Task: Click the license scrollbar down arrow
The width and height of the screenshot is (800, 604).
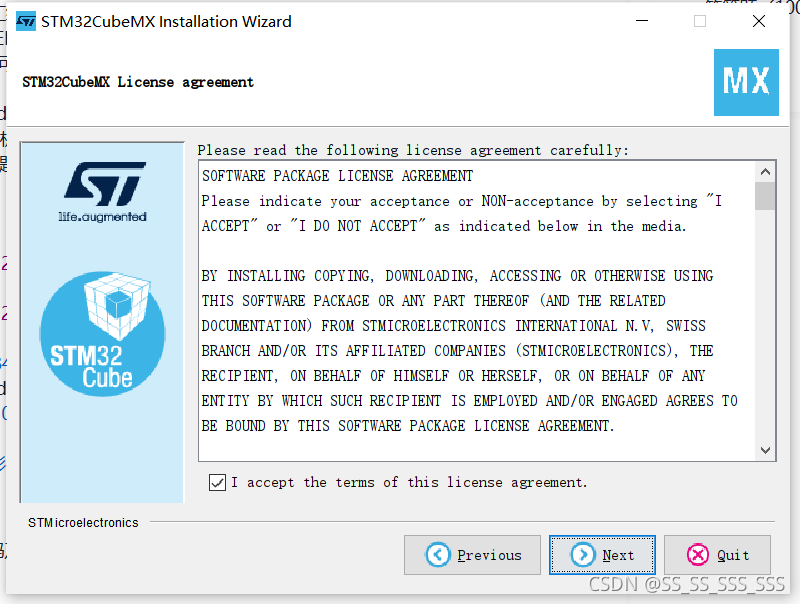Action: [765, 450]
